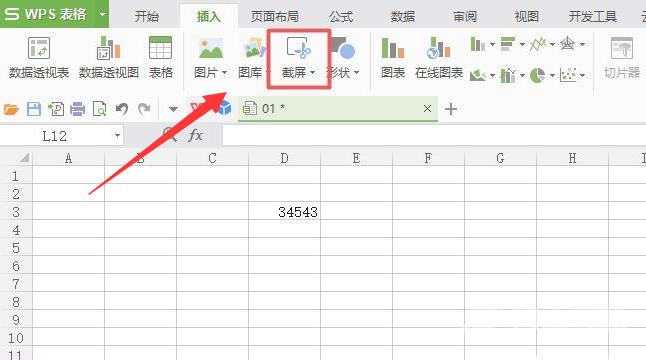This screenshot has height=360, width=646.
Task: Insert an area chart from the mini gallery
Action: click(477, 75)
